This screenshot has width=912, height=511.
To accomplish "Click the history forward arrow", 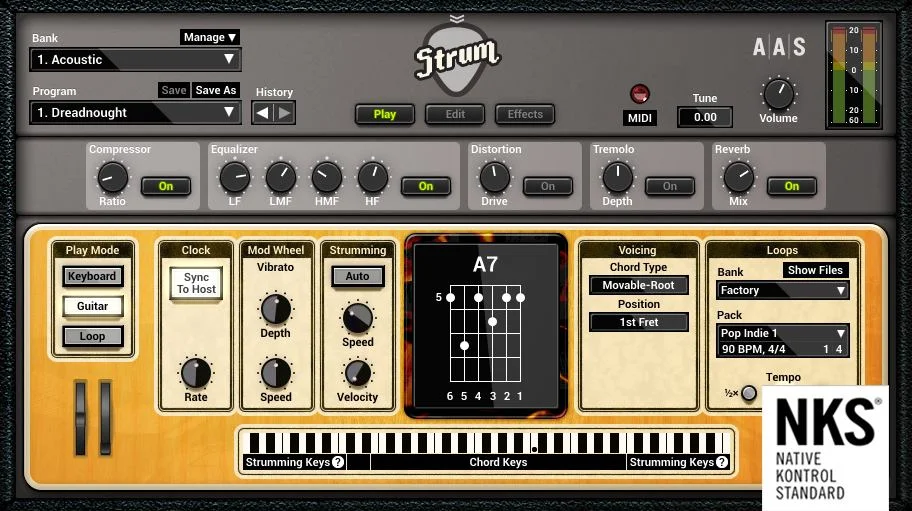I will tap(285, 113).
